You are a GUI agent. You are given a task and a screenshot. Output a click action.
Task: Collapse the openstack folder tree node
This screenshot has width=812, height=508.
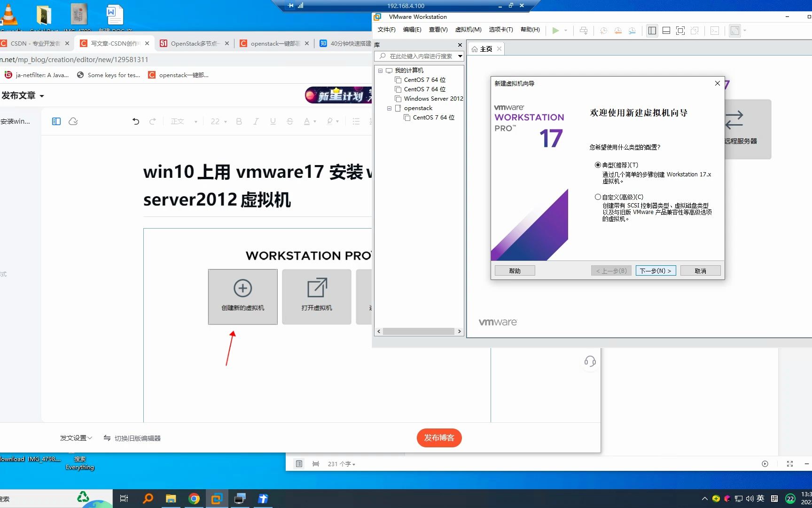(389, 108)
